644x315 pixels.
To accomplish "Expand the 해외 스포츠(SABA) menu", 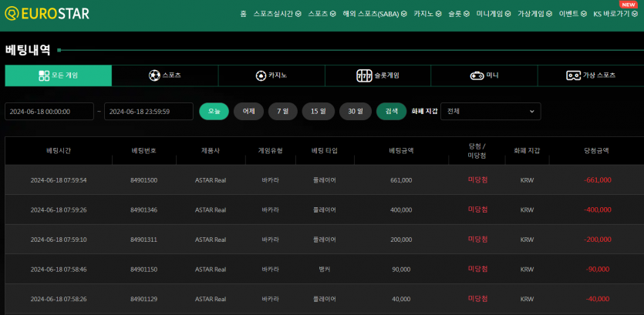I will click(375, 14).
